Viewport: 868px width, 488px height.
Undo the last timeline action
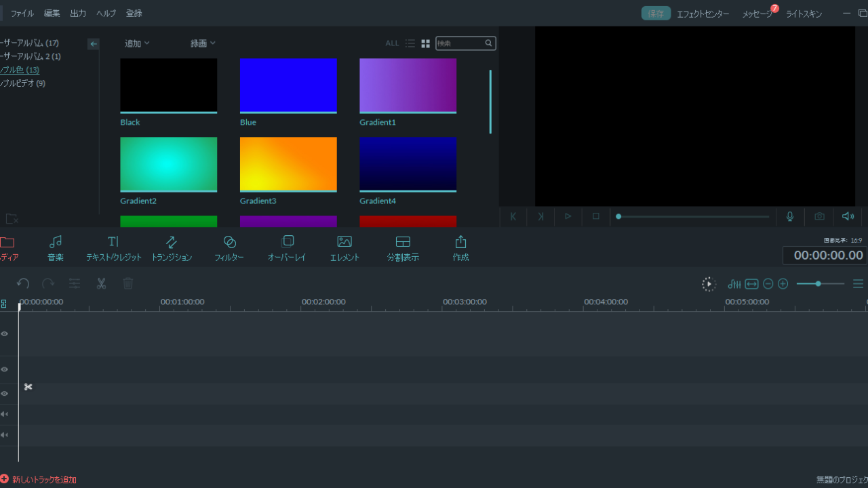(23, 284)
